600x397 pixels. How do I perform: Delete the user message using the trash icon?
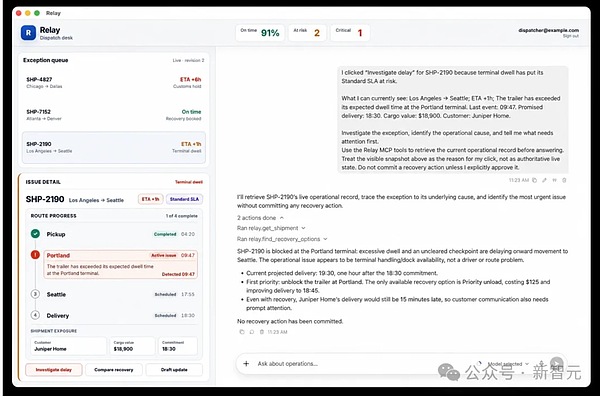click(x=564, y=180)
